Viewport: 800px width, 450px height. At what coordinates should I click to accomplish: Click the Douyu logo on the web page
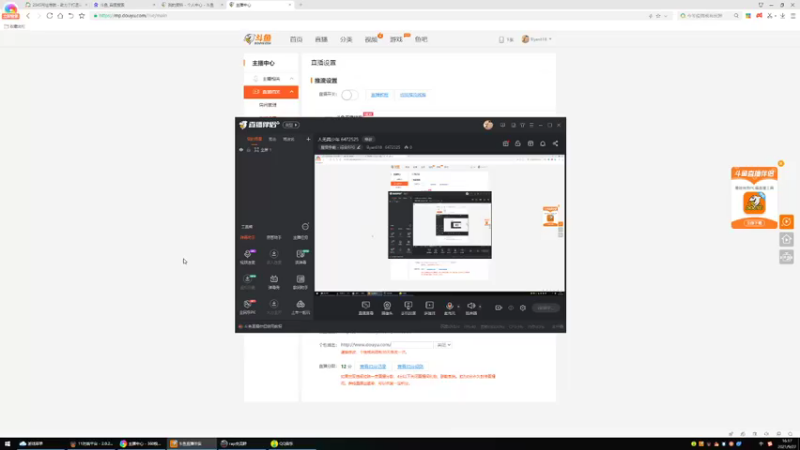pyautogui.click(x=258, y=39)
